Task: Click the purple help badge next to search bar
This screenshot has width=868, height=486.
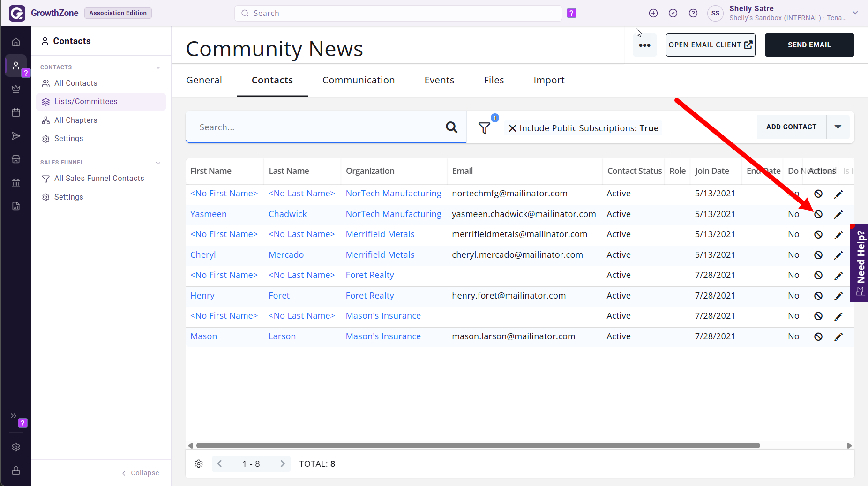Action: (571, 13)
